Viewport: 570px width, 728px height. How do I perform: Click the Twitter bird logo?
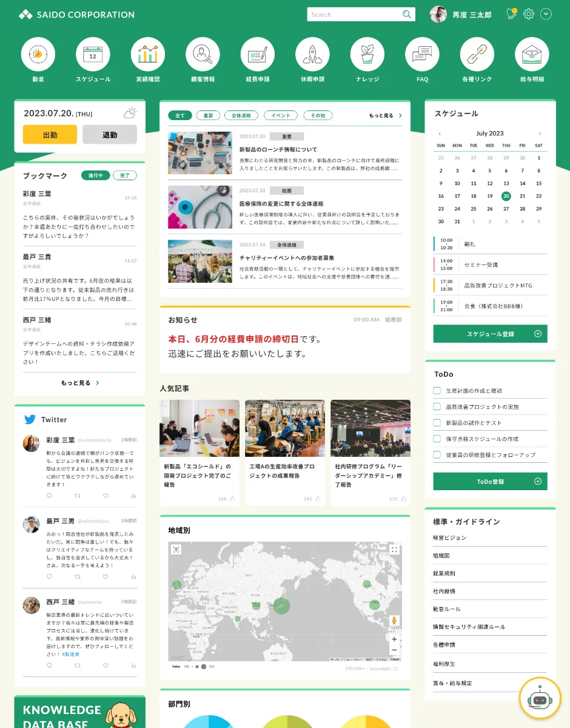tap(30, 419)
